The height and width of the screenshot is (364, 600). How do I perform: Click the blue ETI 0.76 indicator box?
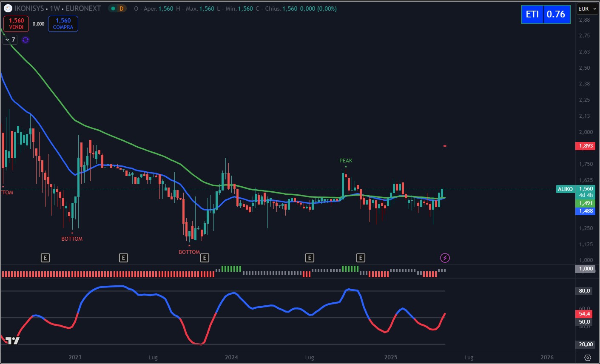click(x=546, y=14)
